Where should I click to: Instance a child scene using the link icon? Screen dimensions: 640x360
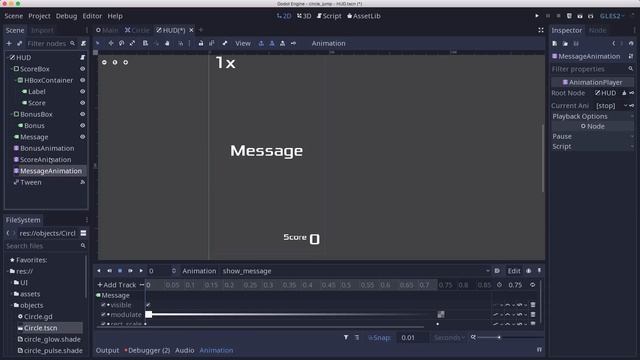click(x=20, y=43)
